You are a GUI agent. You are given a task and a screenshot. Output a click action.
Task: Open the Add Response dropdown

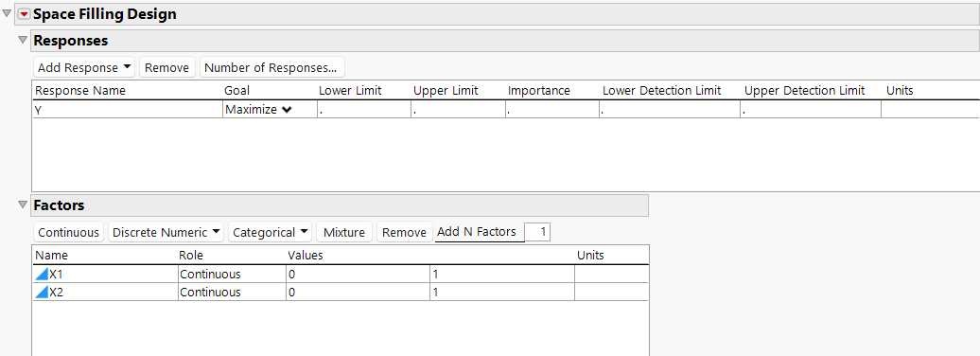[x=84, y=67]
